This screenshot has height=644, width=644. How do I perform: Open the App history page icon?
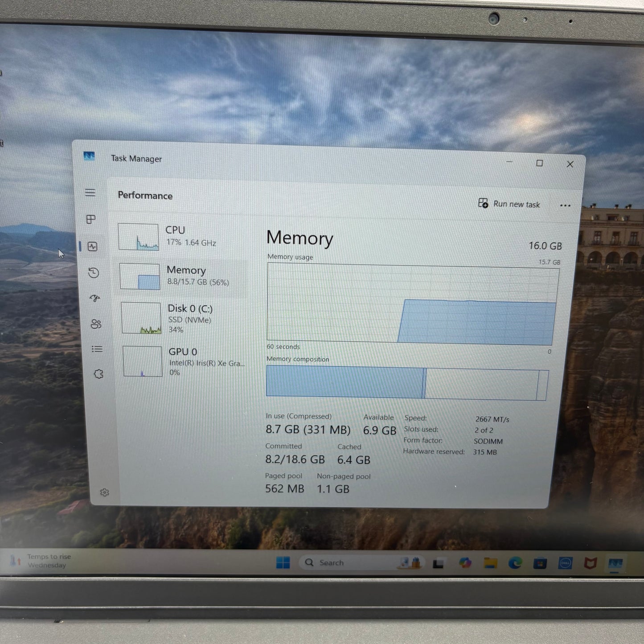coord(94,273)
